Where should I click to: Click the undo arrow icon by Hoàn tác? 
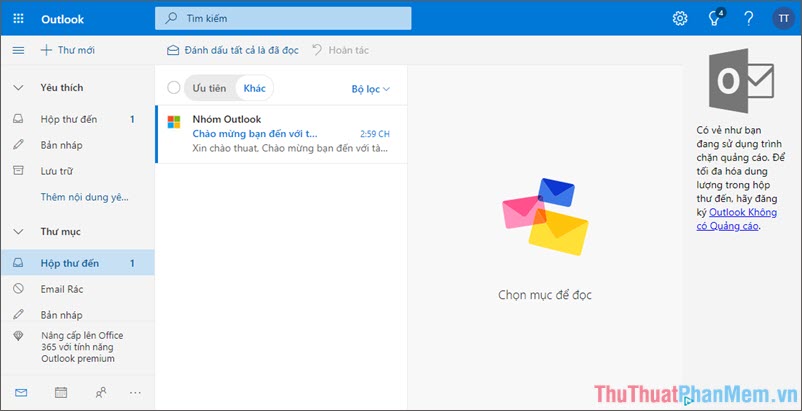(x=317, y=50)
